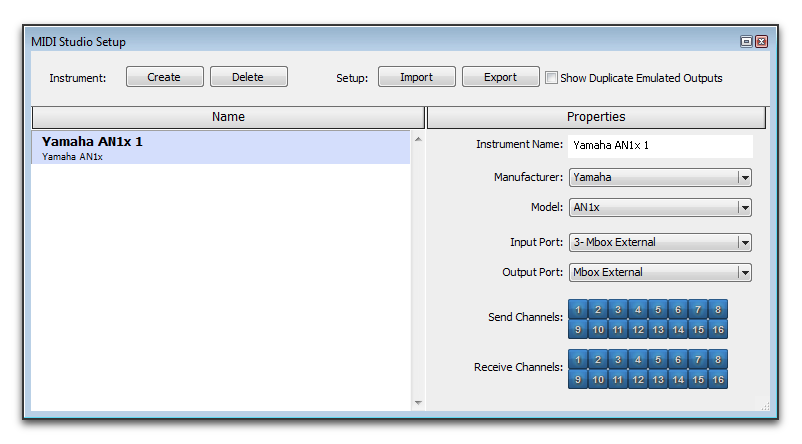Toggle Send Channel 1 button

578,309
